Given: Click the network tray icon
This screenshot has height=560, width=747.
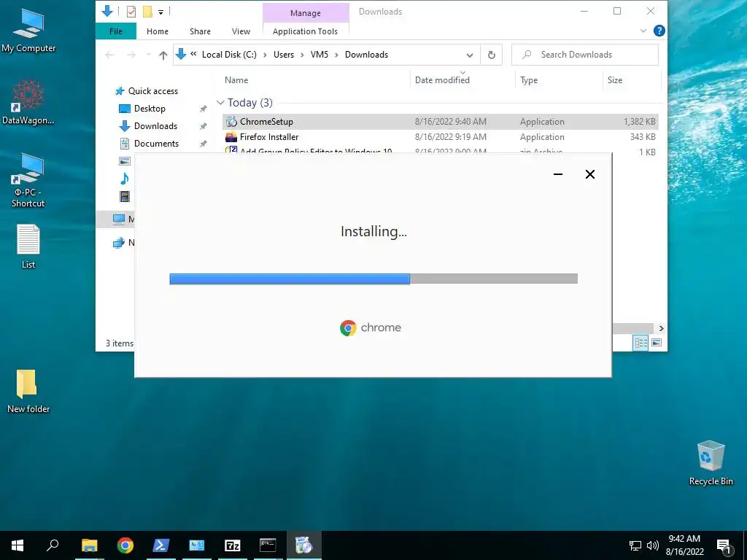Looking at the screenshot, I should point(635,545).
